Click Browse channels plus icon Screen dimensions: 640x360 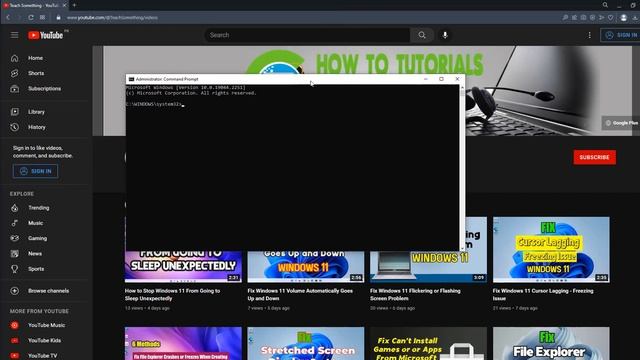pyautogui.click(x=15, y=291)
